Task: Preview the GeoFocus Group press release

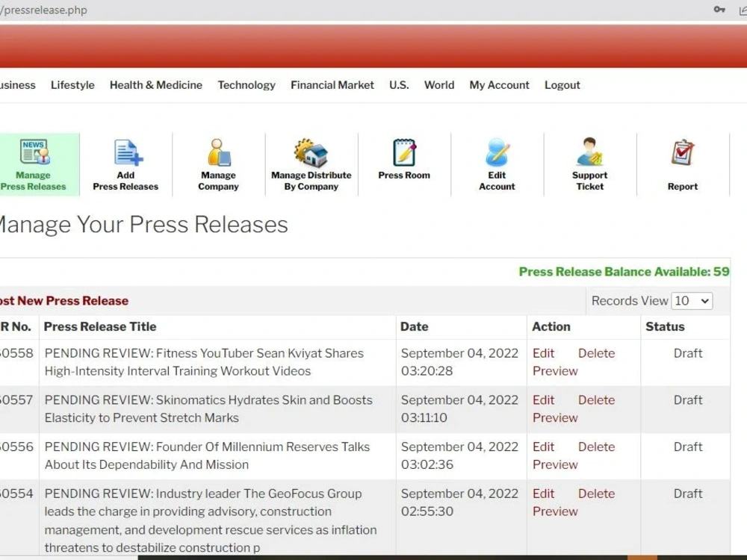Action: 555,511
